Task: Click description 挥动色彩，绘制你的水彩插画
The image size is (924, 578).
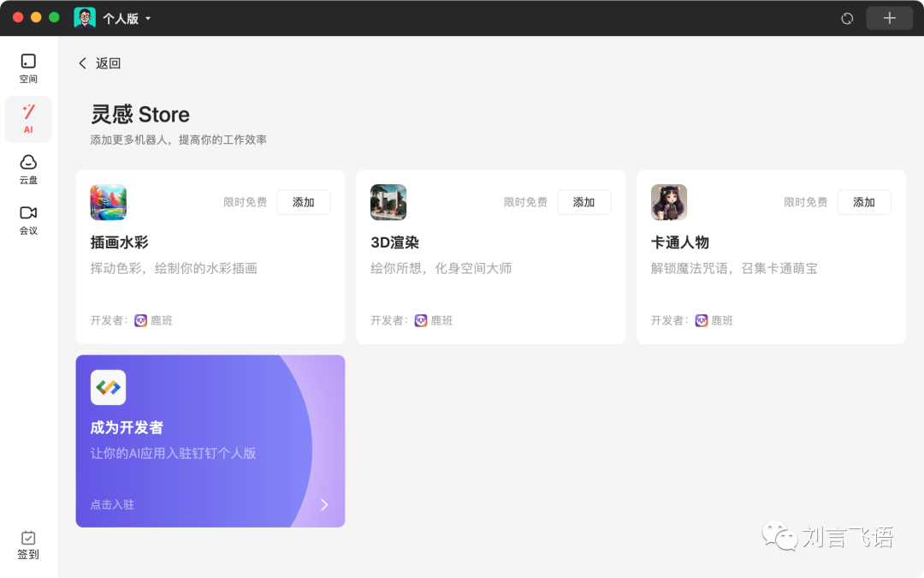Action: 174,268
